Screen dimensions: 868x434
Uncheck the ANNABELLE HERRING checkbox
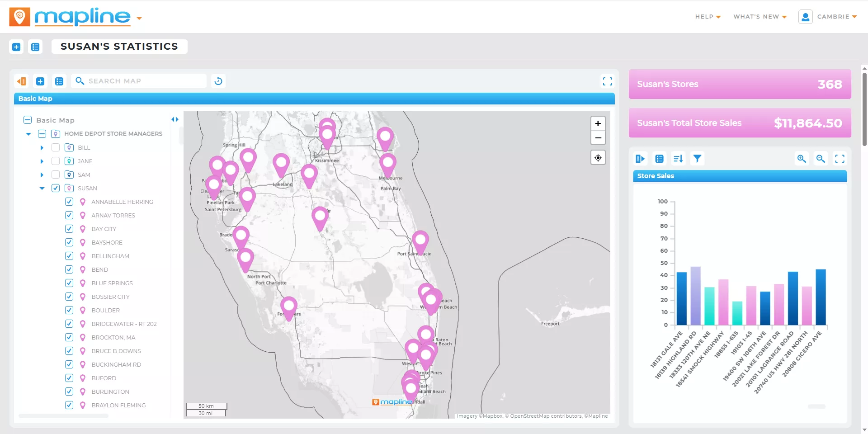point(69,202)
